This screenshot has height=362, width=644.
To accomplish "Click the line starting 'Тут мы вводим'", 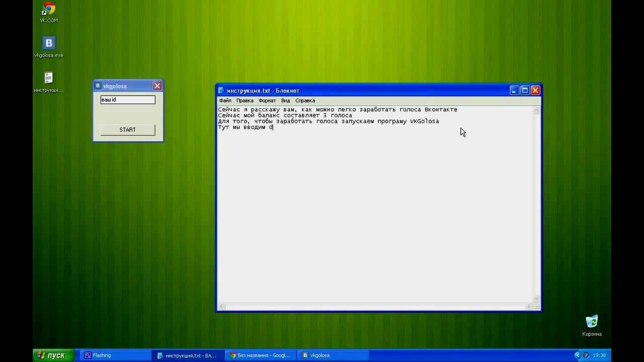I will (x=246, y=127).
